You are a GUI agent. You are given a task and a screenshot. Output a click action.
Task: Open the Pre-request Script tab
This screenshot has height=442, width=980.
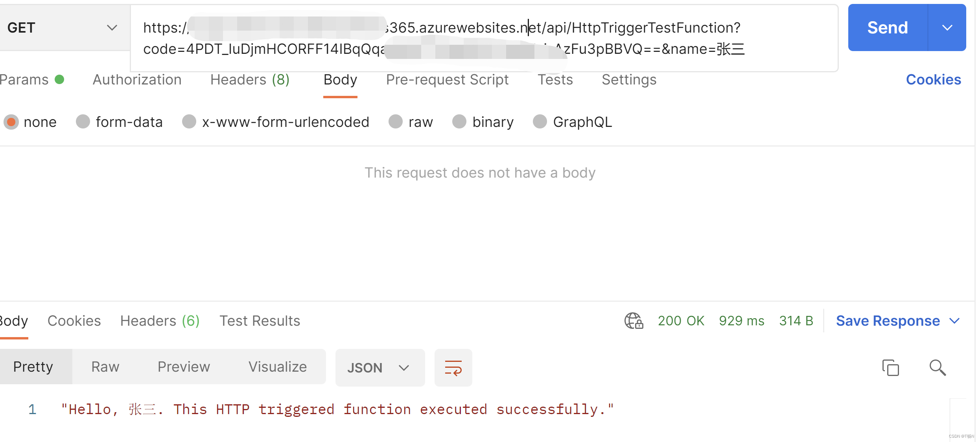[x=448, y=79]
